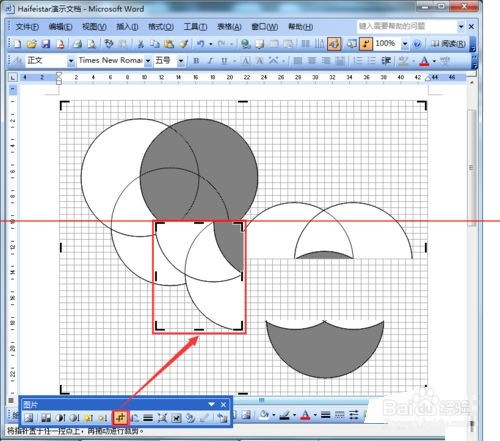
Task: Click the Line Style icon in Picture toolbar
Action: [148, 417]
